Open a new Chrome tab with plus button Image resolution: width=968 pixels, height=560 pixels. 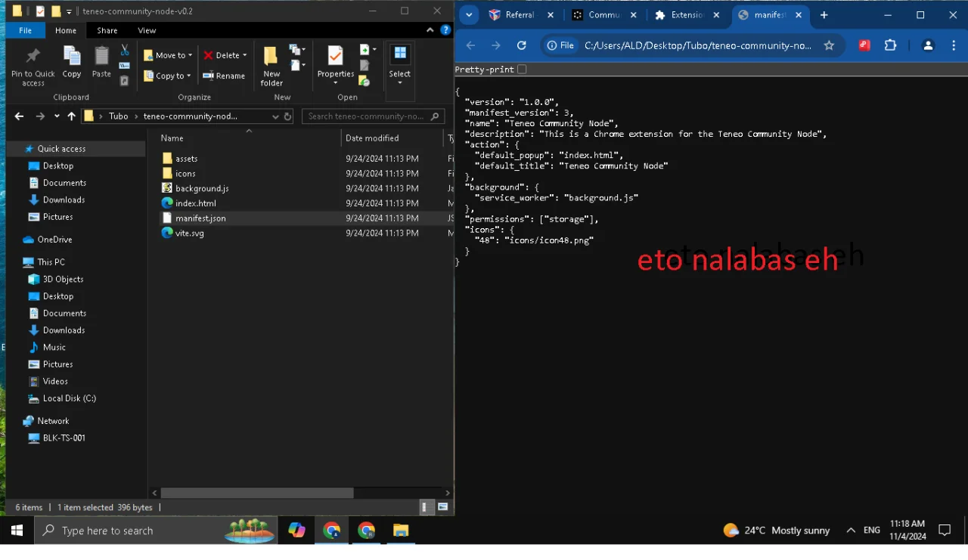[x=824, y=15]
